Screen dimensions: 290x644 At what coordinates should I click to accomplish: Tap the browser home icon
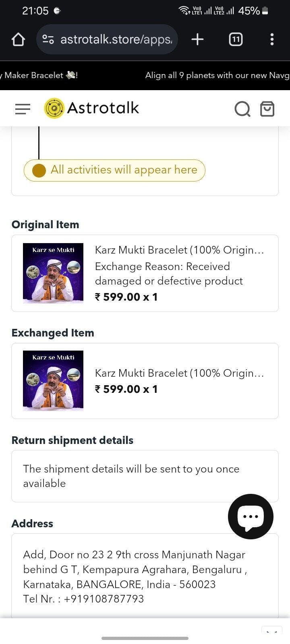(18, 39)
